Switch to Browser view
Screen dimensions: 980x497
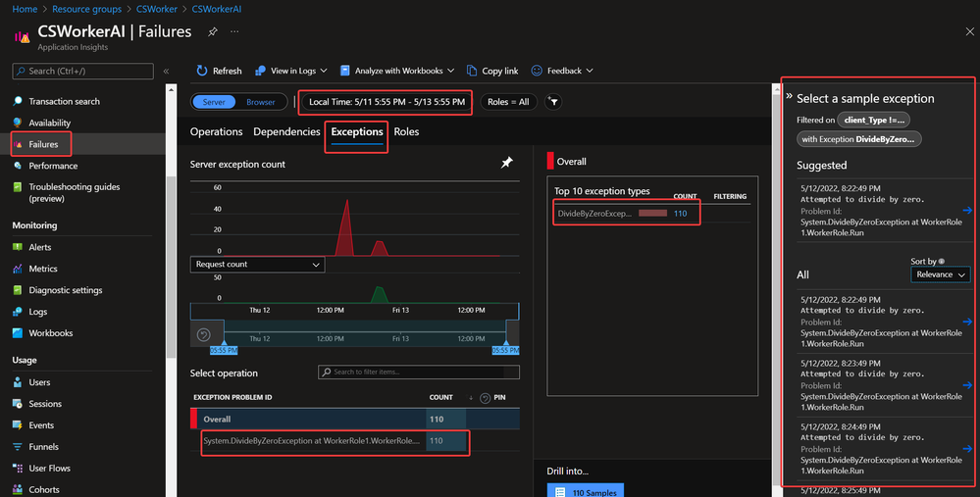click(x=261, y=102)
